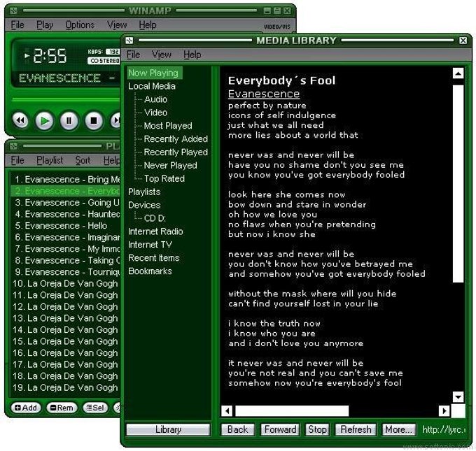Select the Recently Played view
Image resolution: width=476 pixels, height=451 pixels.
(176, 152)
